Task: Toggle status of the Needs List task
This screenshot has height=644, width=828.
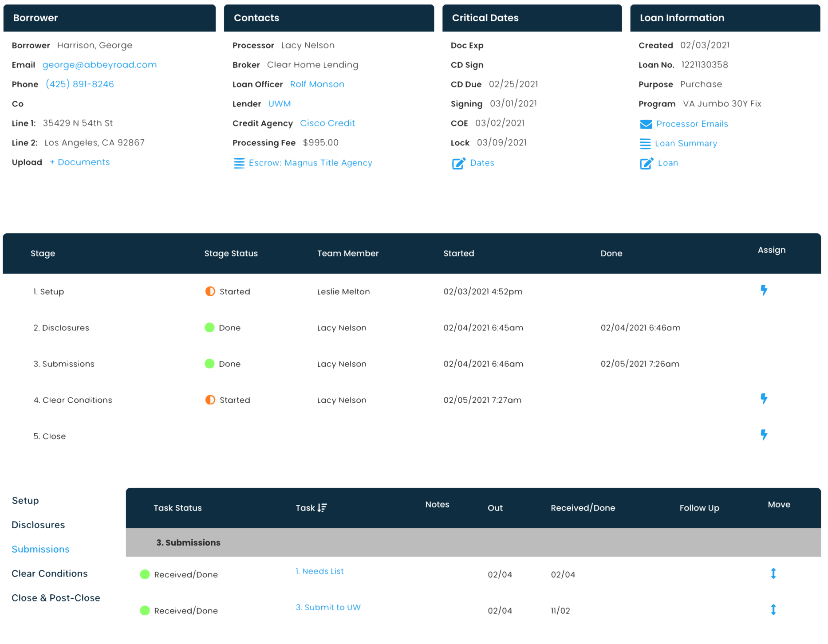Action: 145,574
